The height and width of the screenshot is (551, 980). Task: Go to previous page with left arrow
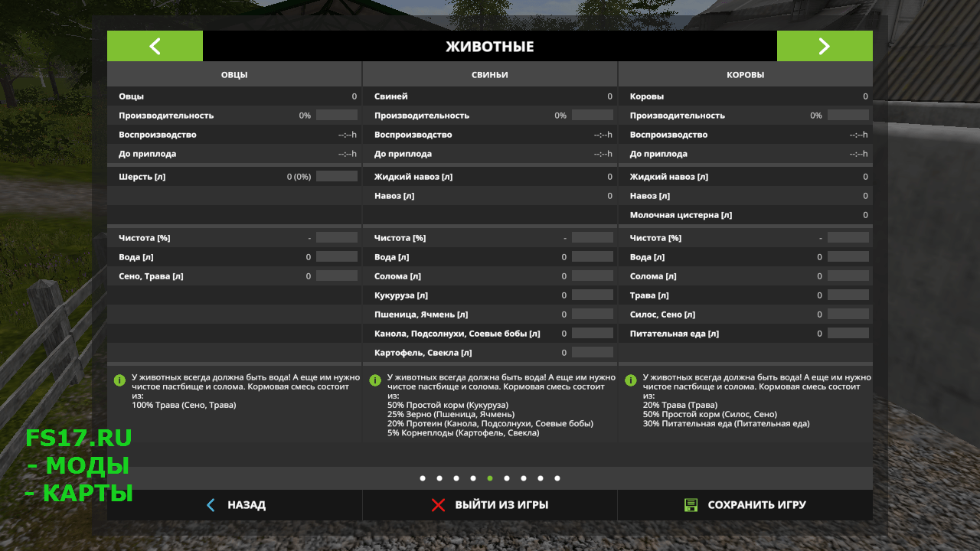coord(155,46)
